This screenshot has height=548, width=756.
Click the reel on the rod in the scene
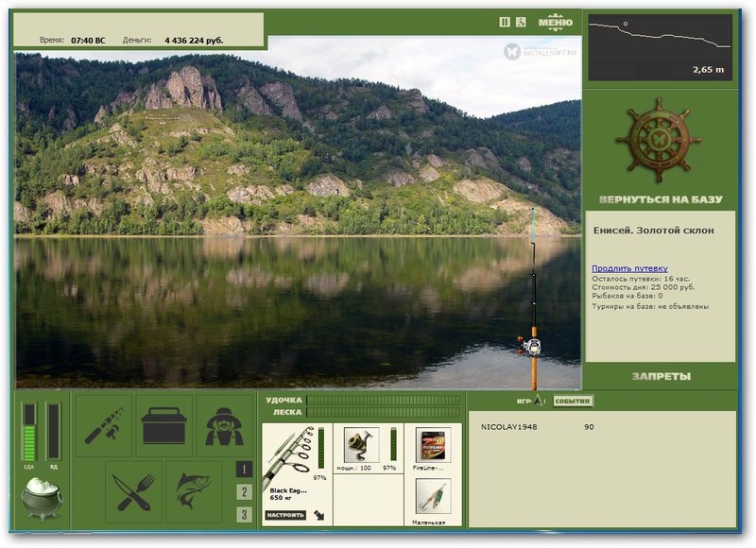click(529, 346)
